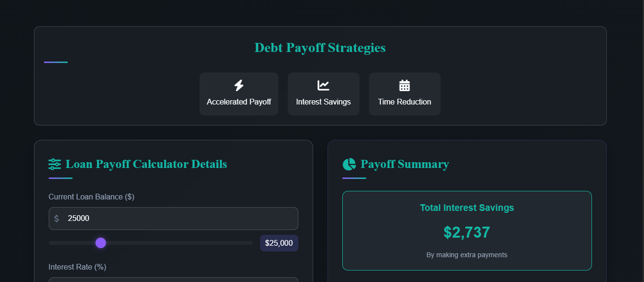The height and width of the screenshot is (282, 644).
Task: Select the Interest Savings chart icon
Action: point(324,84)
